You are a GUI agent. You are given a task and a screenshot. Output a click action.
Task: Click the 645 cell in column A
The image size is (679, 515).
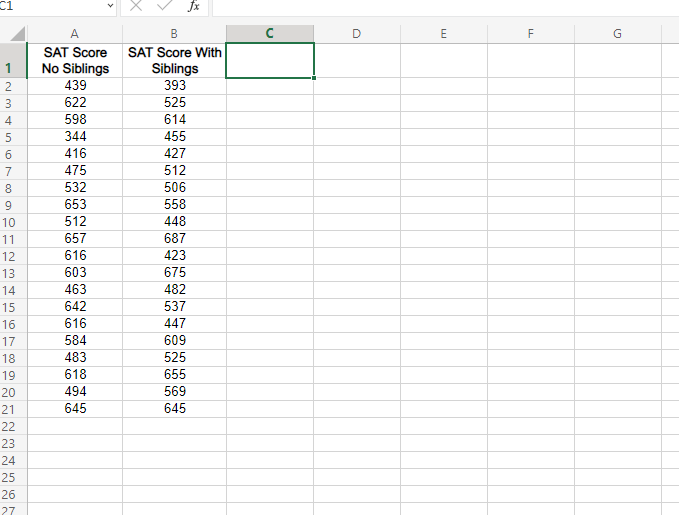tap(75, 409)
